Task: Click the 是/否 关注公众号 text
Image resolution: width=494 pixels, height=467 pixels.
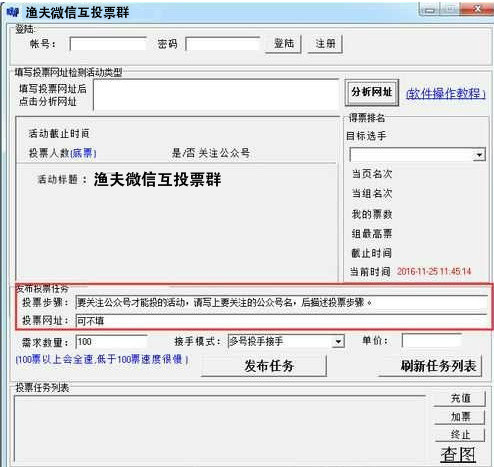Action: (211, 153)
